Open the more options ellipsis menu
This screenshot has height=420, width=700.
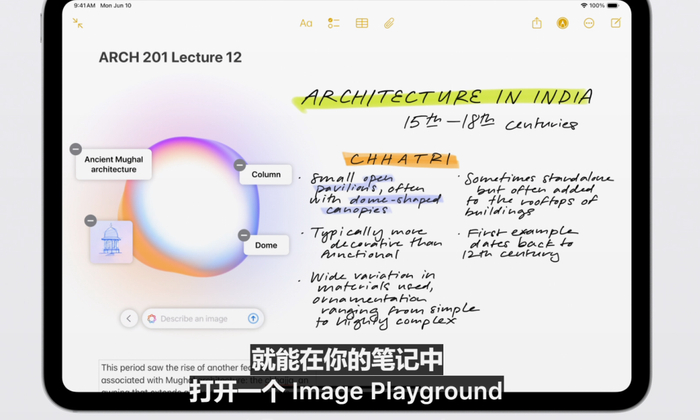[x=589, y=23]
